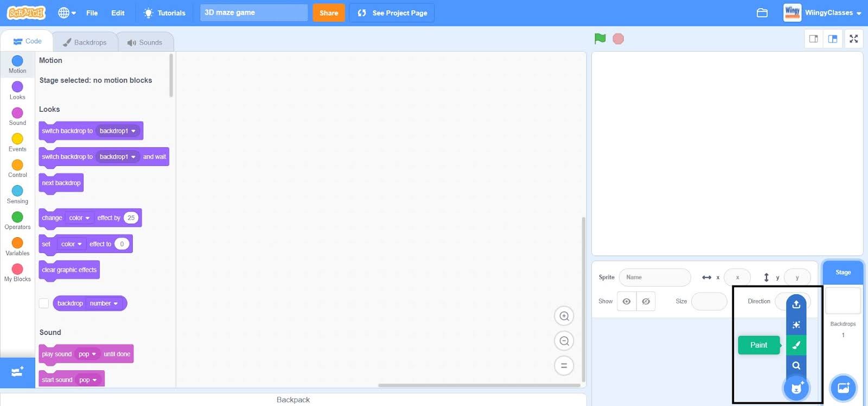Switch to the Backdrops tab
The height and width of the screenshot is (406, 868).
pyautogui.click(x=85, y=42)
